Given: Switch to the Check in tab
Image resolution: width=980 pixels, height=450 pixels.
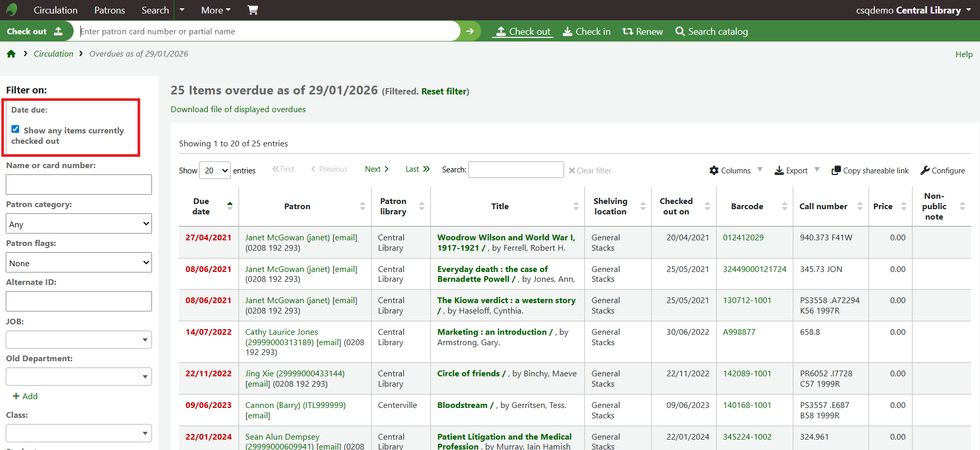Looking at the screenshot, I should [586, 32].
